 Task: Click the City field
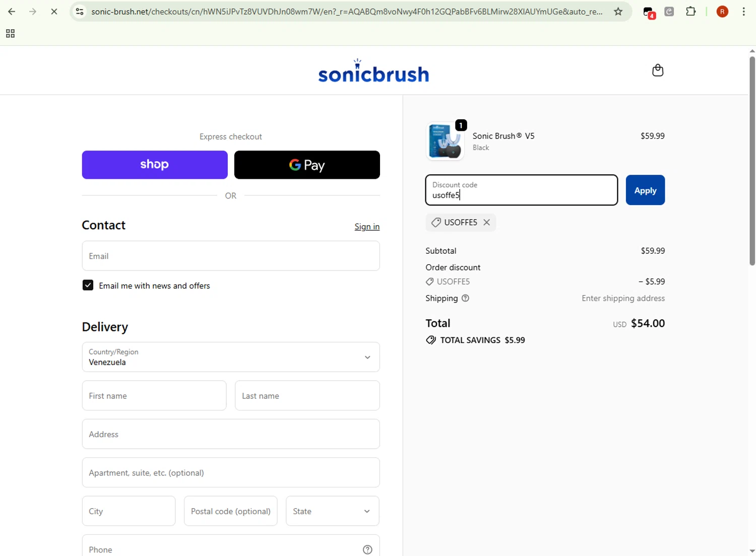tap(129, 511)
